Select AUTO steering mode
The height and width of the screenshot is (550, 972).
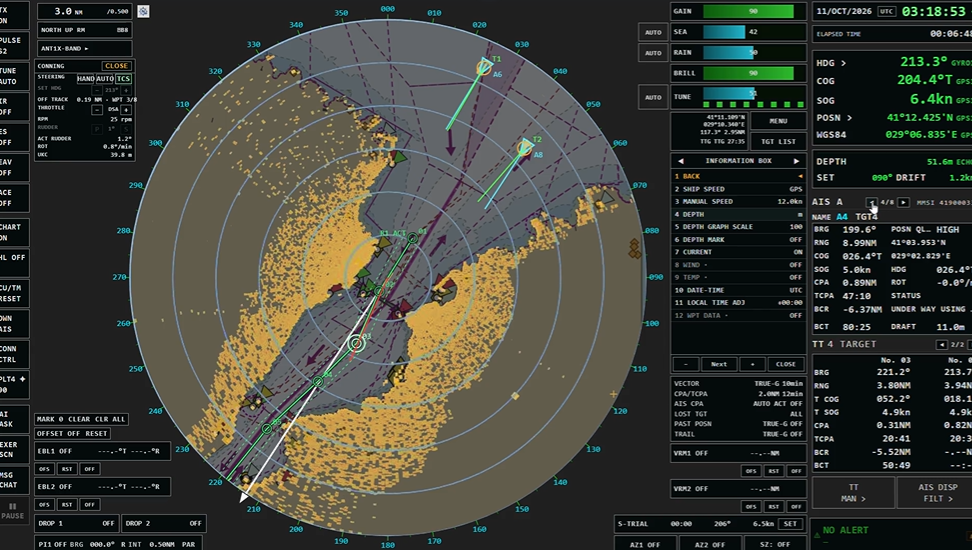point(105,79)
